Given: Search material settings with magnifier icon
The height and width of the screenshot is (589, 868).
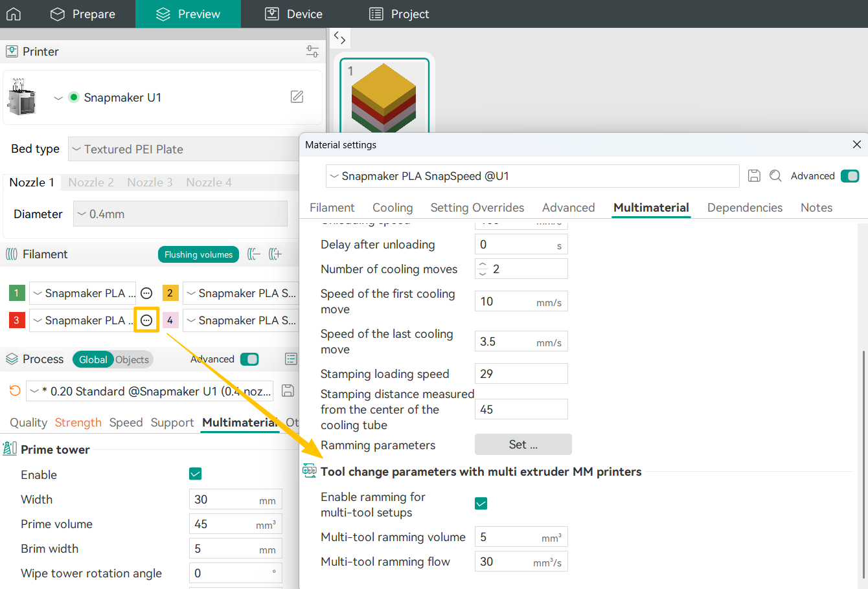Looking at the screenshot, I should (775, 176).
